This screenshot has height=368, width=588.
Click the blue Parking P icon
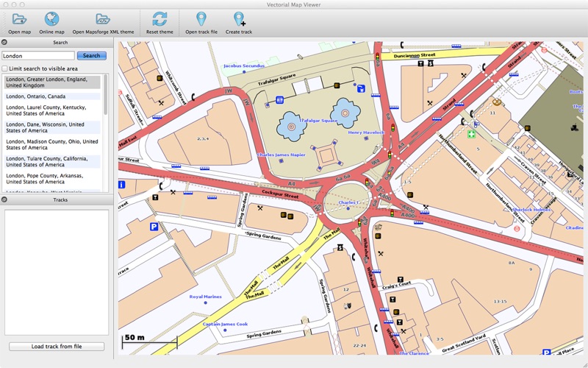pos(154,227)
